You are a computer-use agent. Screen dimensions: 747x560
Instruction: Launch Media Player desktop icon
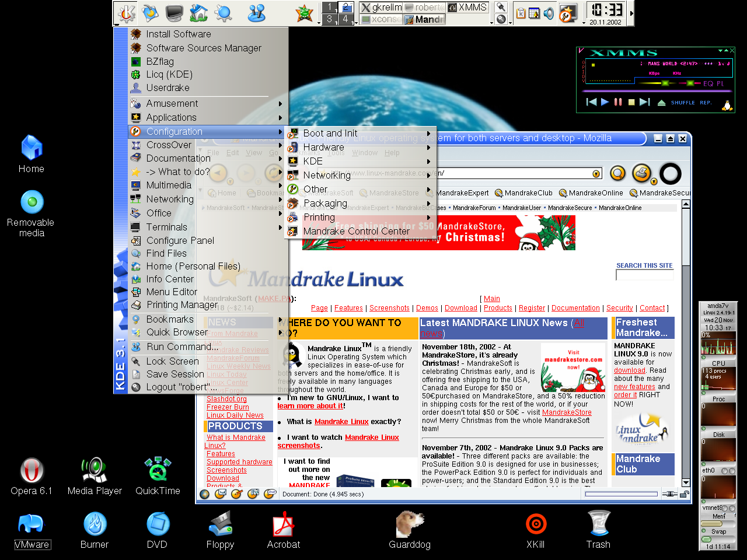tap(95, 477)
